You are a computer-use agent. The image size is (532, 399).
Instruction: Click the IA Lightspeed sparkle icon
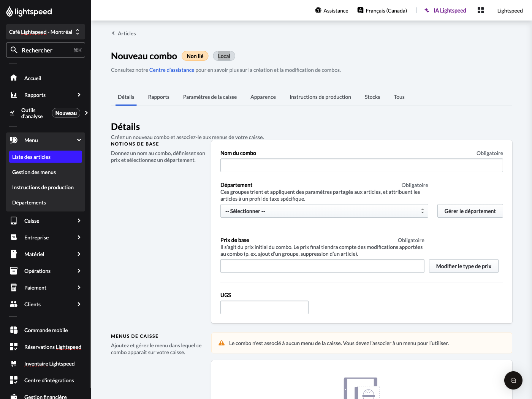(x=427, y=10)
